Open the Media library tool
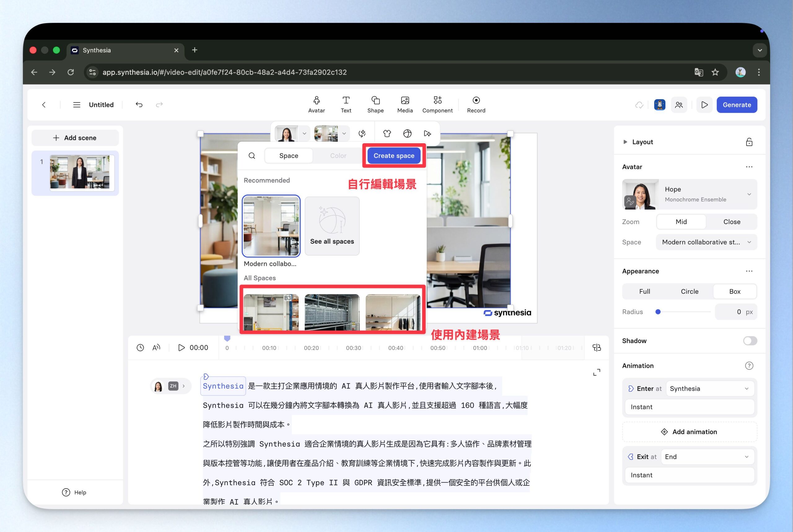Viewport: 793px width, 532px height. 405,104
